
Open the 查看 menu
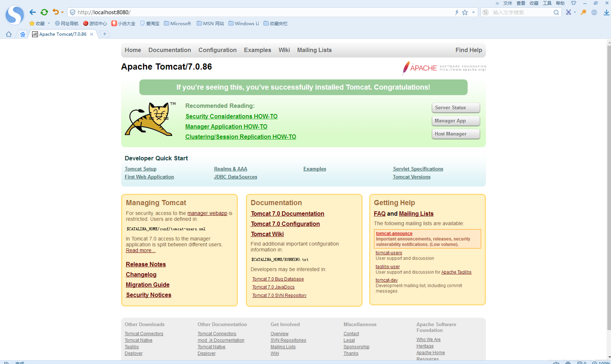pos(521,3)
